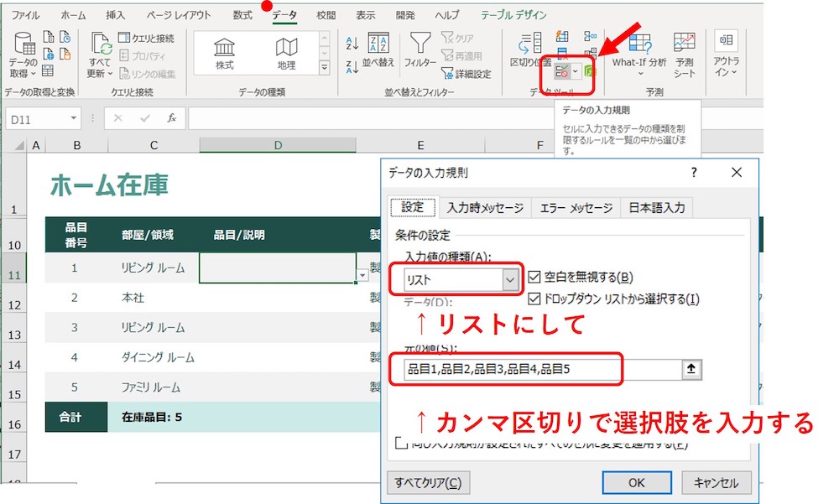Click the すべてクリア button

click(x=428, y=482)
